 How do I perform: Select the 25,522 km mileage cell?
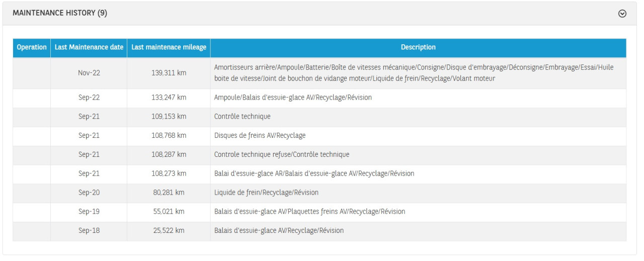click(169, 231)
